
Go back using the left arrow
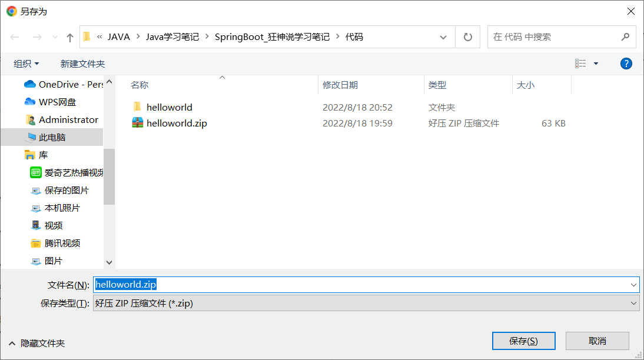pos(15,37)
